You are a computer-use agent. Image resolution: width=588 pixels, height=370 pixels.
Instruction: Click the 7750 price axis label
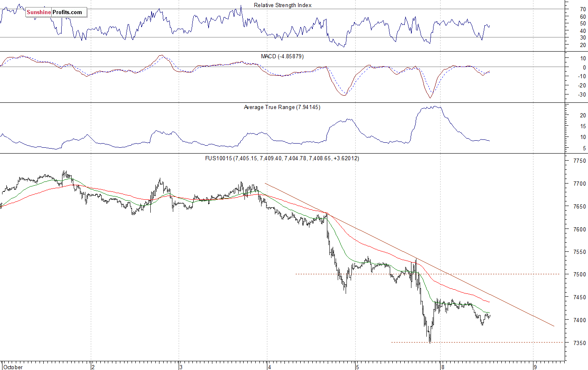579,161
